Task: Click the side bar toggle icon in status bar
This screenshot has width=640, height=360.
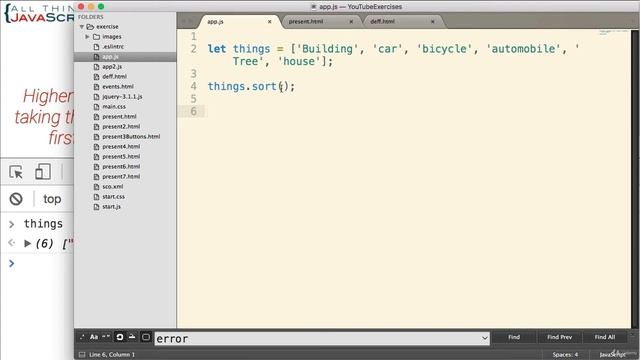Action: (x=82, y=354)
